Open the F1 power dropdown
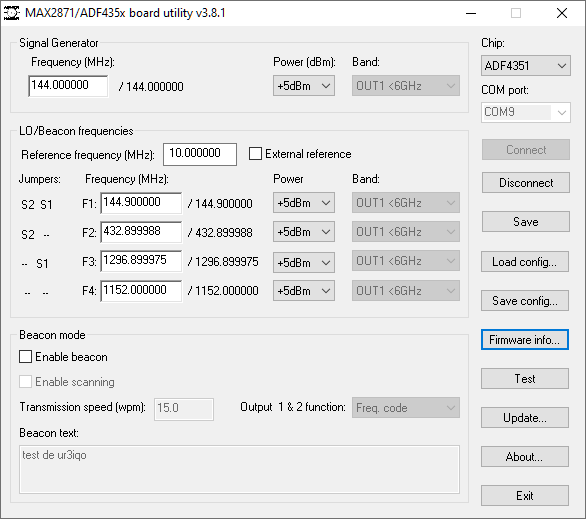Viewport: 586px width, 519px height. [303, 203]
